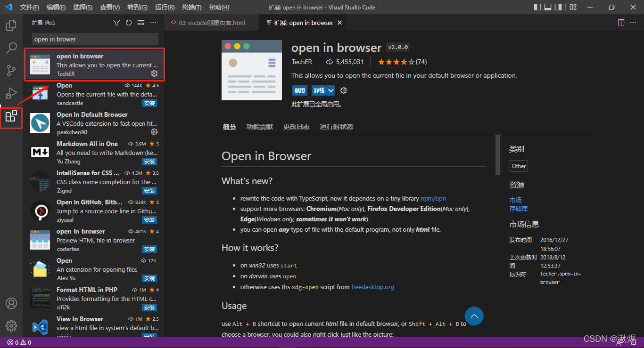Viewport: 644px width, 348px height.
Task: Open the 文件(F) menu
Action: tap(30, 7)
